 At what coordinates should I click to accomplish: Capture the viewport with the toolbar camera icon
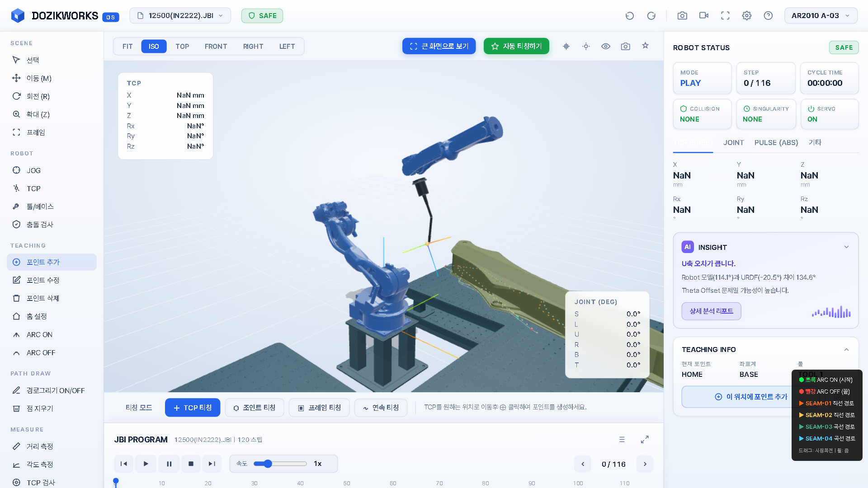tap(626, 46)
